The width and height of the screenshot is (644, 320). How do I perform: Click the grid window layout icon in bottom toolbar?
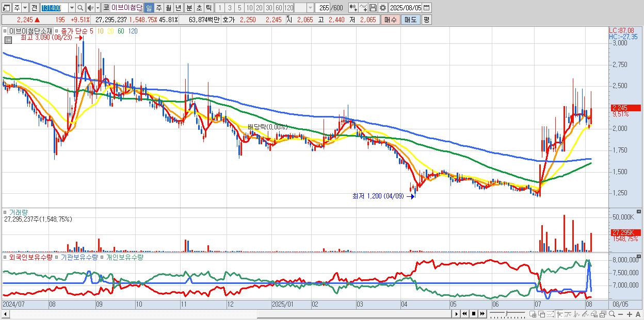click(533, 314)
